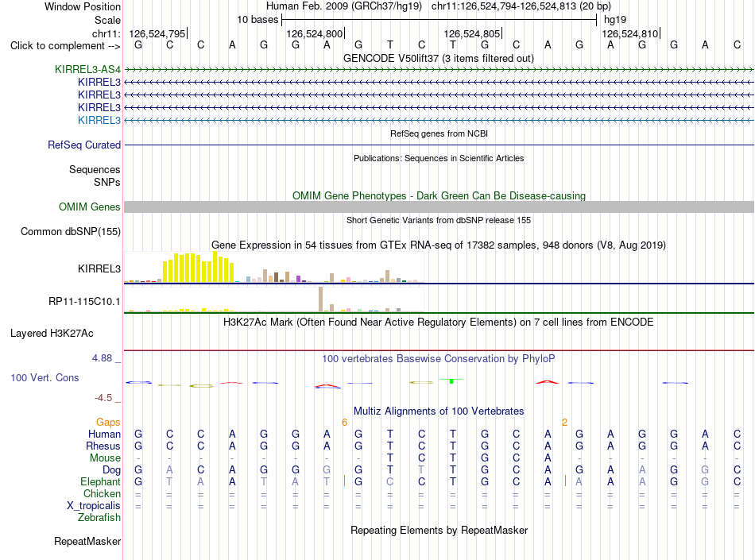Select the Elephant alignment row label

(x=100, y=482)
